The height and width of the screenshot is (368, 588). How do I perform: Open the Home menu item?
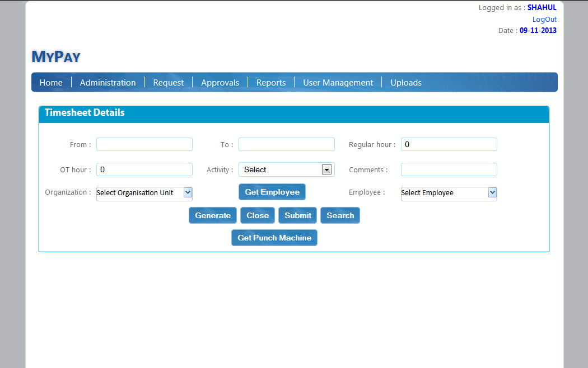[51, 83]
